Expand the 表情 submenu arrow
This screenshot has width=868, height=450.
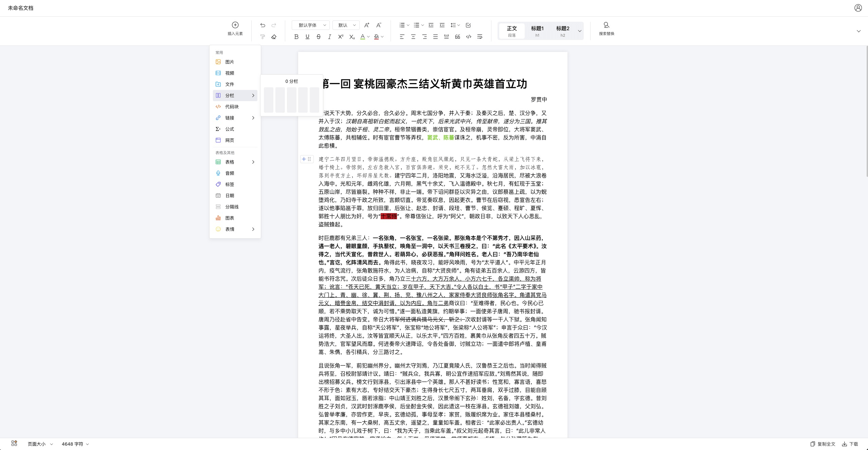pyautogui.click(x=253, y=229)
